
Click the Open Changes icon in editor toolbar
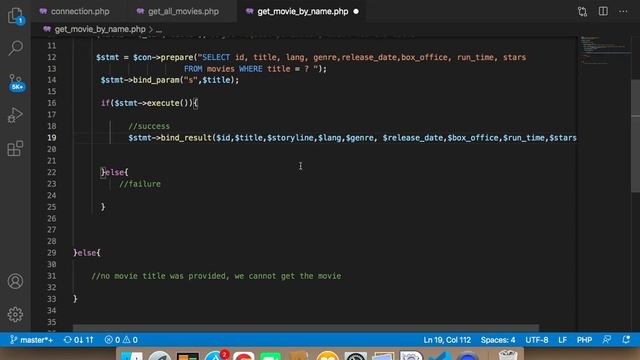coord(582,11)
